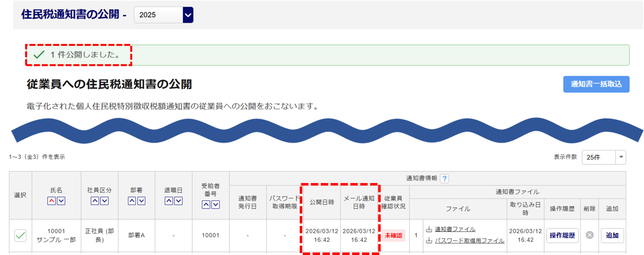Click the 追加 button in the row
This screenshot has height=255, width=644.
(612, 235)
